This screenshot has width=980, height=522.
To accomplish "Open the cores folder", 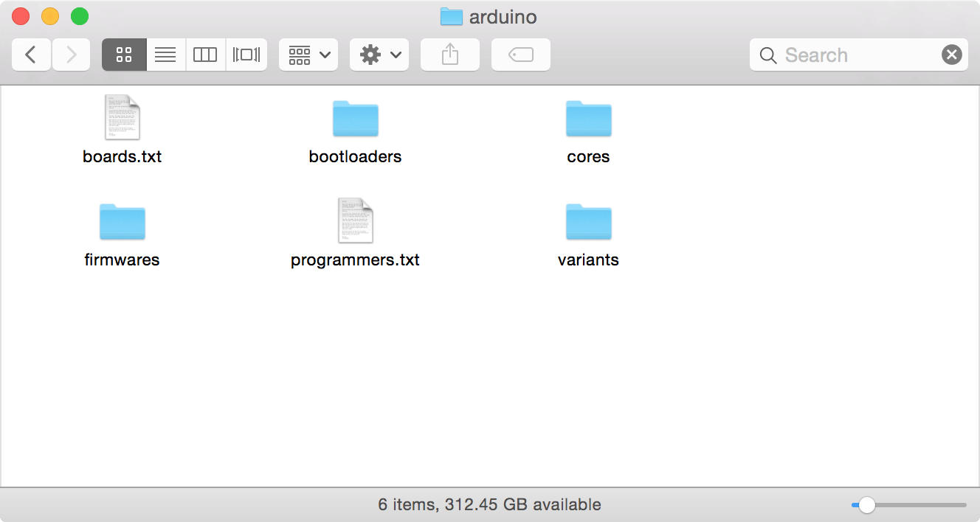I will (588, 118).
